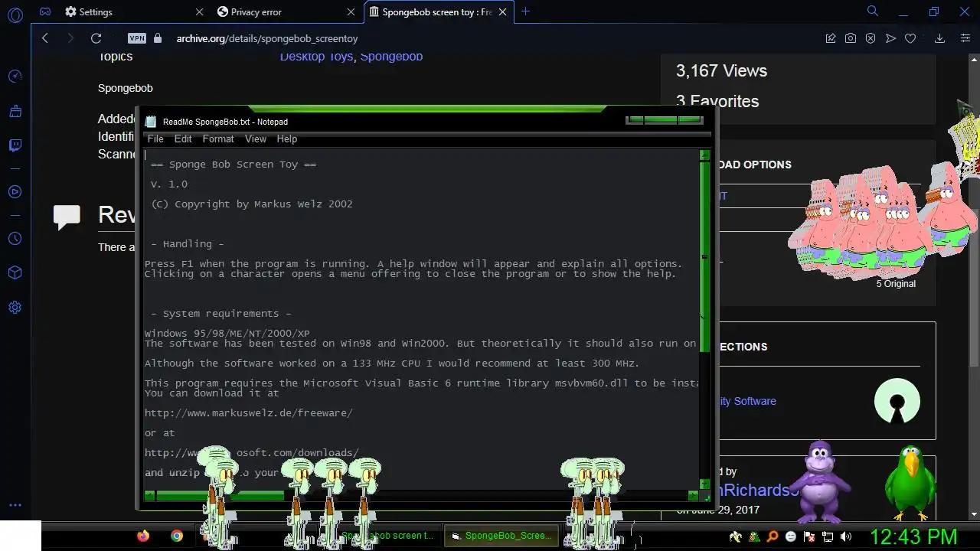Toggle the VPN badge
The image size is (980, 551).
click(137, 38)
